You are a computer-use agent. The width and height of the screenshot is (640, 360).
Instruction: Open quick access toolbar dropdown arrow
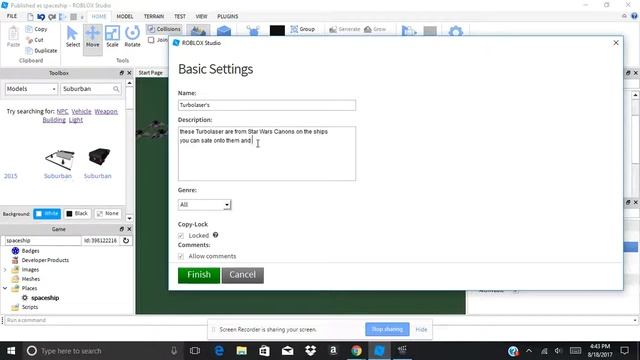[x=82, y=17]
